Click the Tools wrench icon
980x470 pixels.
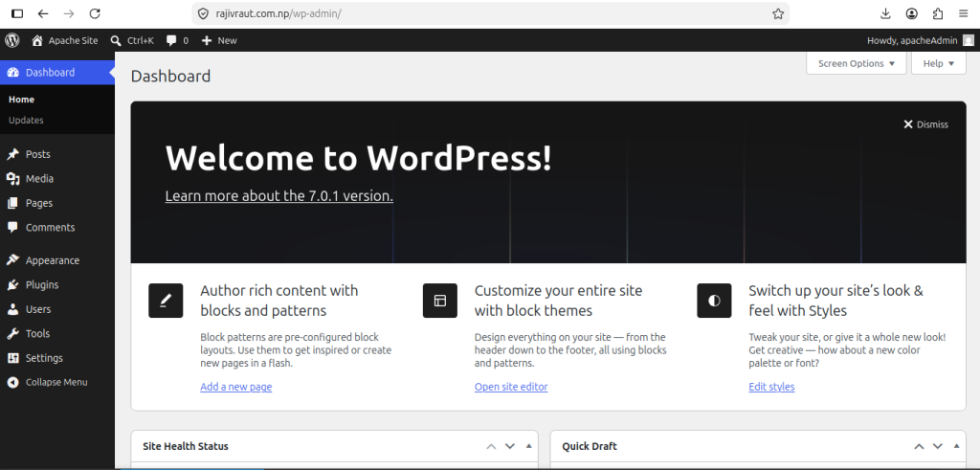click(13, 334)
